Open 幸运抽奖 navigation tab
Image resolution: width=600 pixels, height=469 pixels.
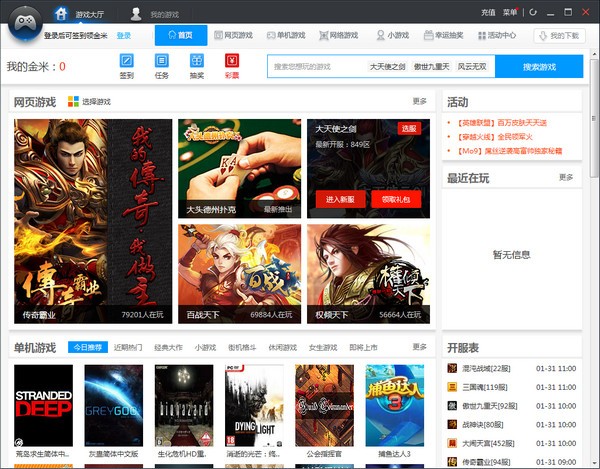pyautogui.click(x=443, y=35)
